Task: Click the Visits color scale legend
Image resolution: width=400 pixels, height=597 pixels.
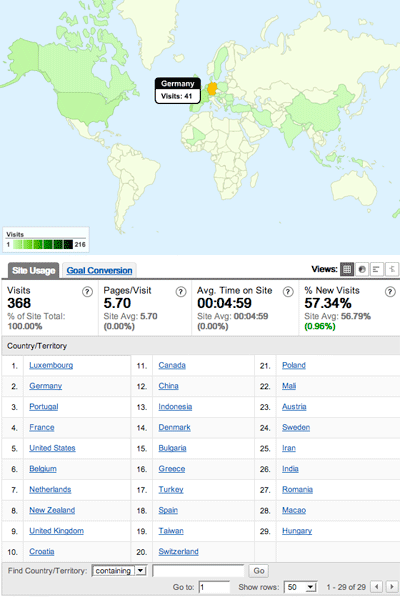Action: click(x=46, y=239)
